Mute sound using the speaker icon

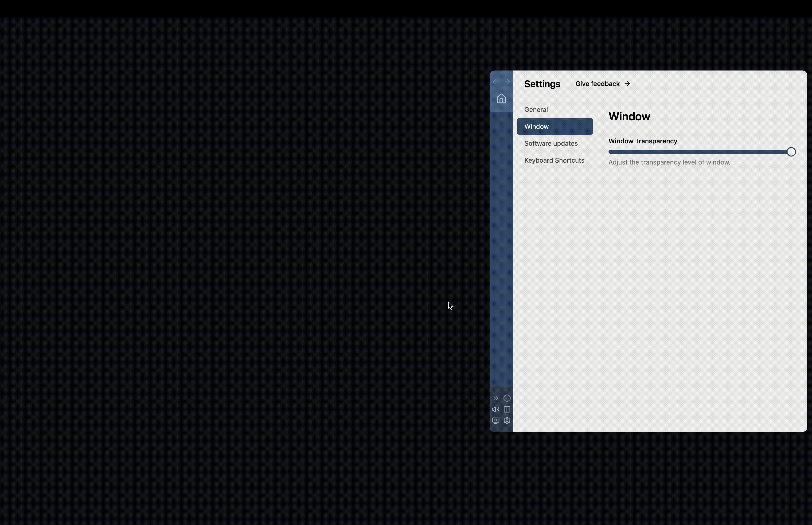tap(496, 409)
